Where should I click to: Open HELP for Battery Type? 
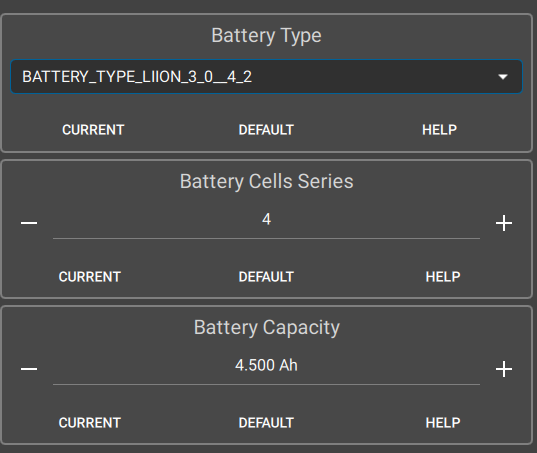[x=439, y=130]
